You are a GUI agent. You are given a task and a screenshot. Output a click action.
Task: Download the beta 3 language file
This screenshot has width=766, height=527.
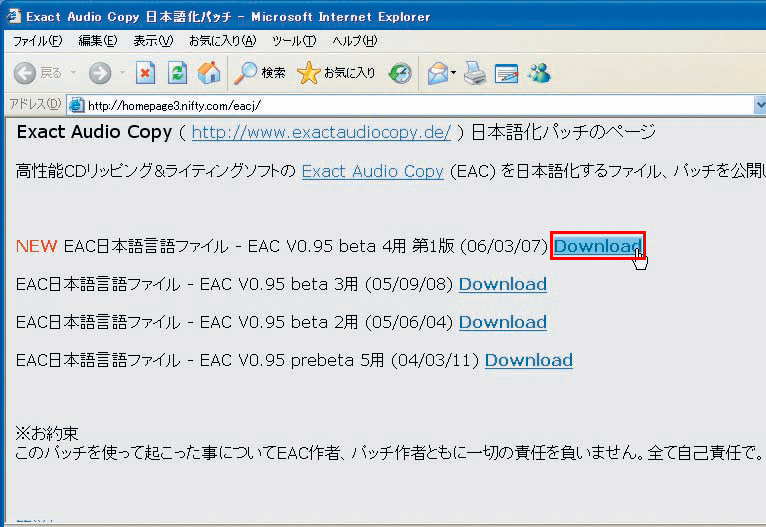503,284
